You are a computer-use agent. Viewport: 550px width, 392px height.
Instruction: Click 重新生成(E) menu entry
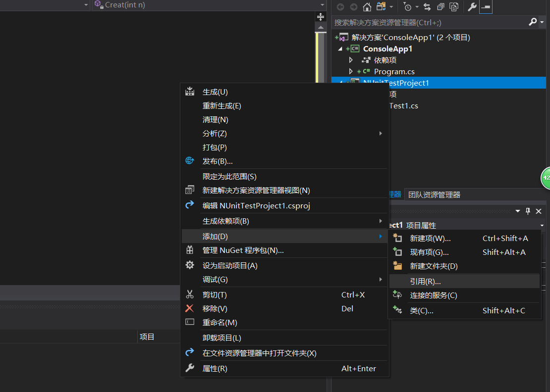[x=284, y=106]
